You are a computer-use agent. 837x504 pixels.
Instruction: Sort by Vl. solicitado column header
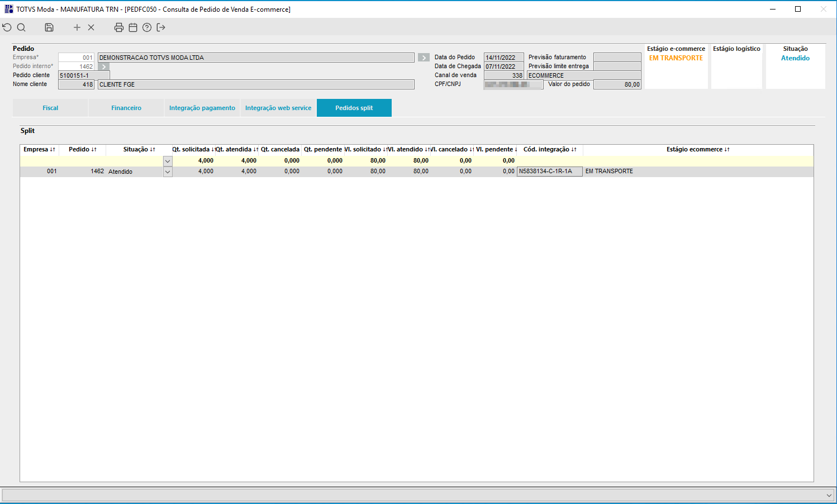366,149
